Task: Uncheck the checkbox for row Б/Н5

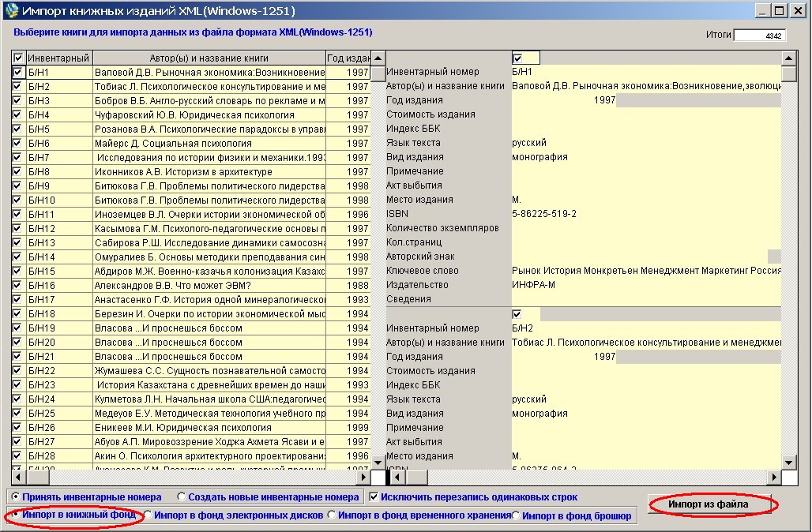Action: [x=18, y=129]
